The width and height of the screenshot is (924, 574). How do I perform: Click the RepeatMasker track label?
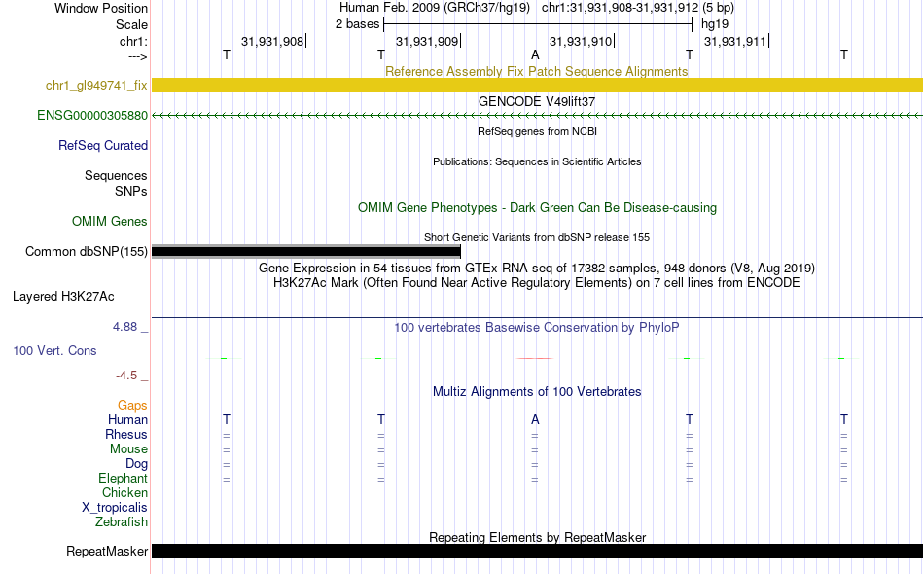(107, 551)
